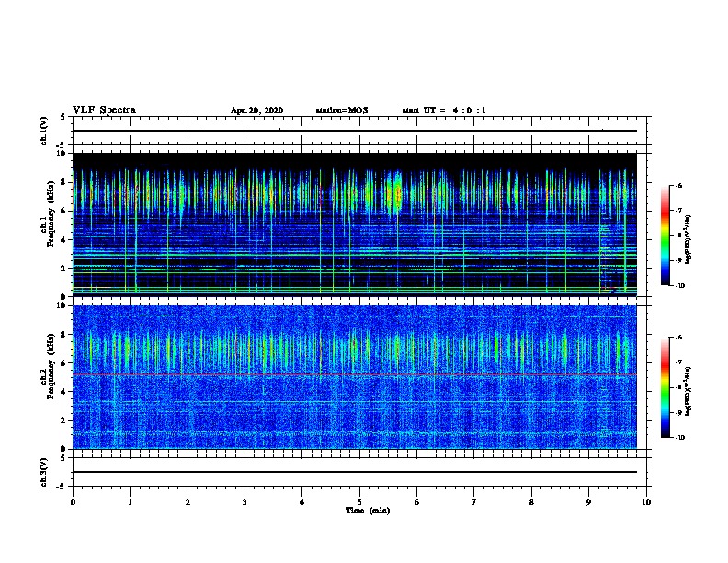Click the "-10" label on ch.1 color scale

679,286
